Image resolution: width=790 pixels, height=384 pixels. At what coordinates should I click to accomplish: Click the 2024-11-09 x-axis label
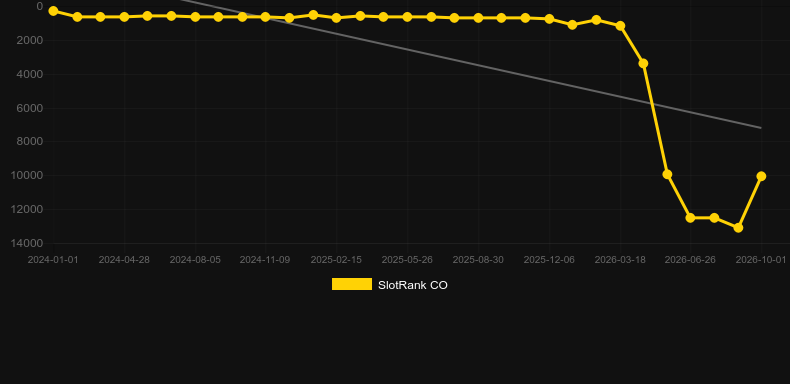(x=265, y=260)
